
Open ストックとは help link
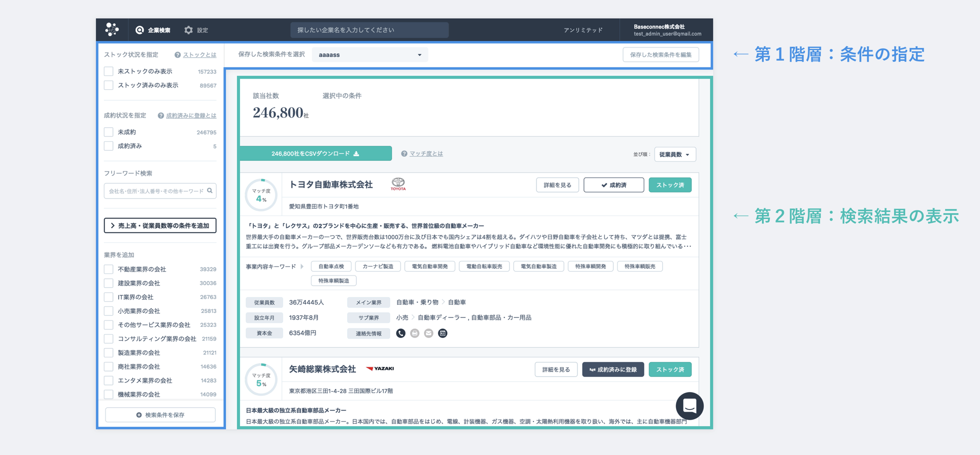coord(199,54)
